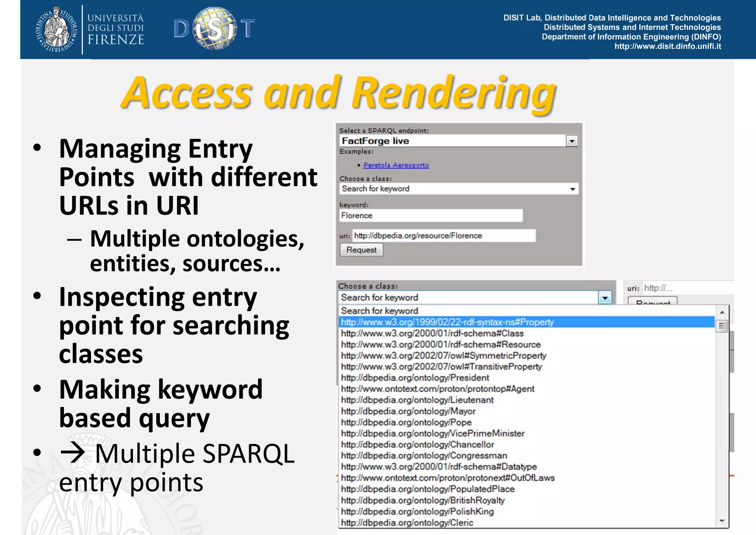
Task: Click the class list scrollbar thumb
Action: click(x=722, y=326)
